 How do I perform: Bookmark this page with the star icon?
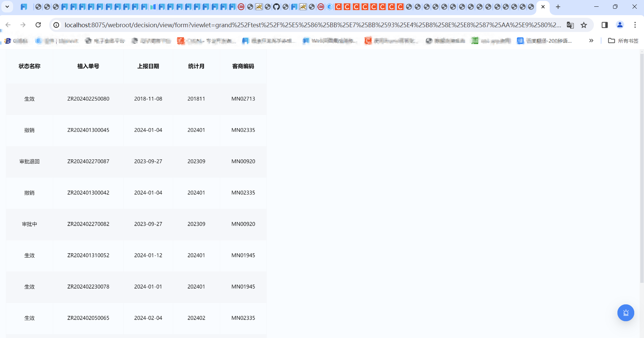point(584,25)
